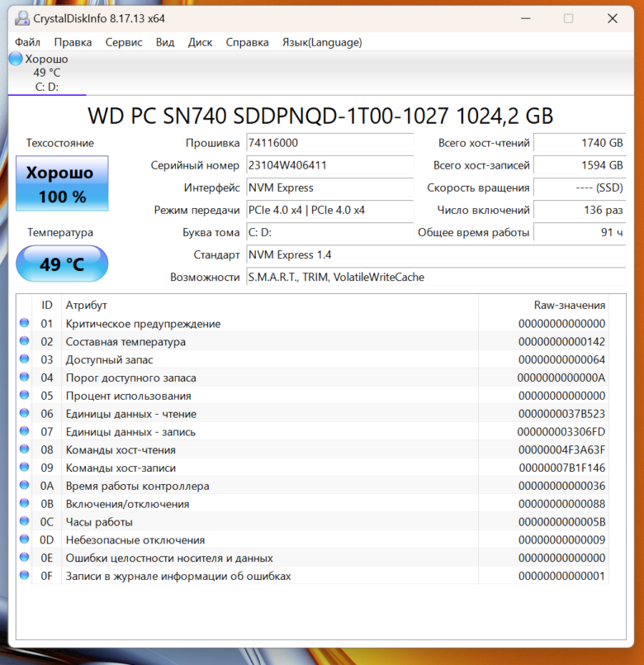Select the Команды хост-записи row

click(312, 468)
